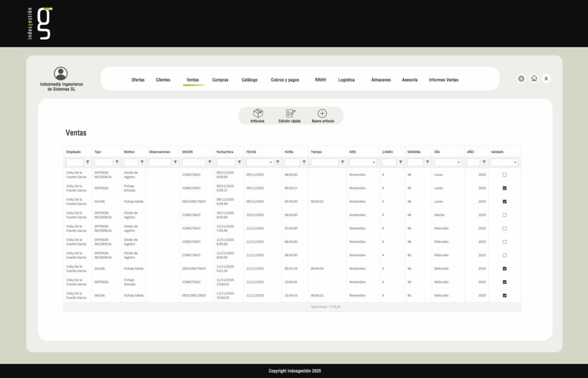Click Indosmedia Ingesnieros de Sistemas SL name
The height and width of the screenshot is (378, 588).
(x=61, y=87)
